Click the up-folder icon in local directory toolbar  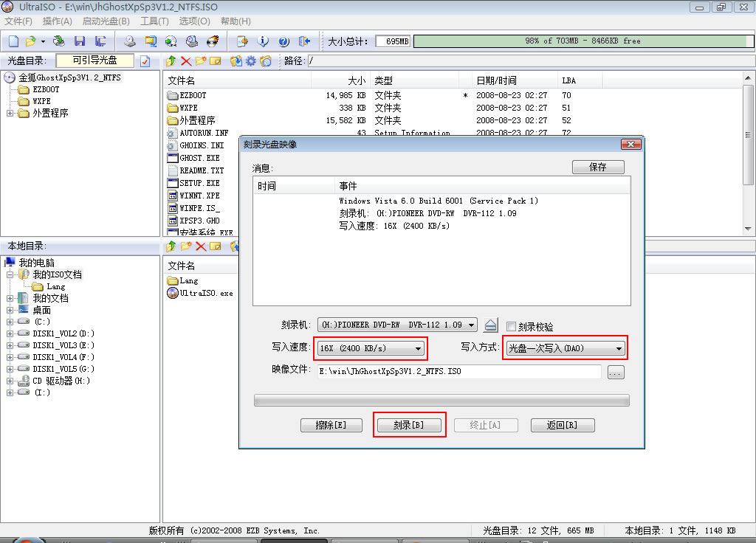click(x=171, y=246)
